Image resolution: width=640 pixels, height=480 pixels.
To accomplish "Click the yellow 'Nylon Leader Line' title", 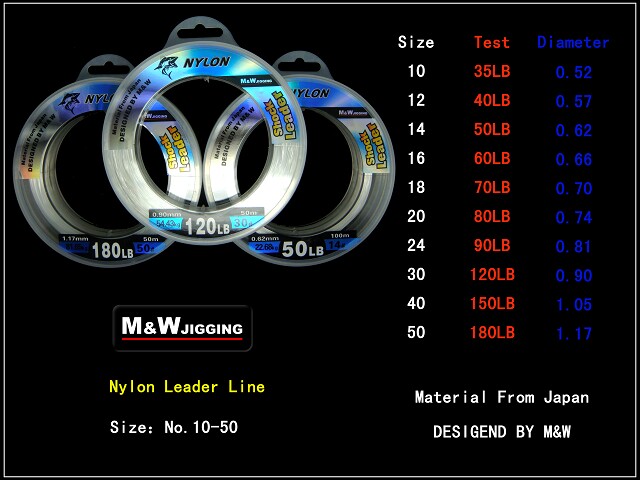I will pyautogui.click(x=187, y=387).
